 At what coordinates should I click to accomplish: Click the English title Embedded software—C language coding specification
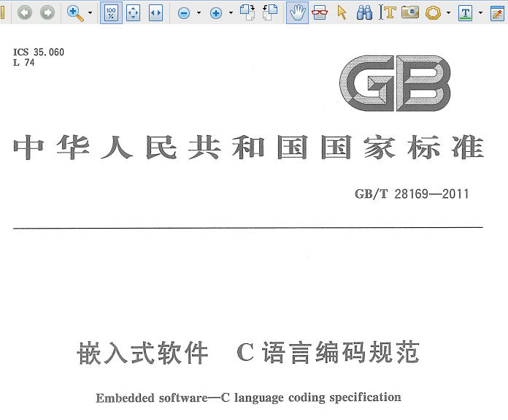248,397
